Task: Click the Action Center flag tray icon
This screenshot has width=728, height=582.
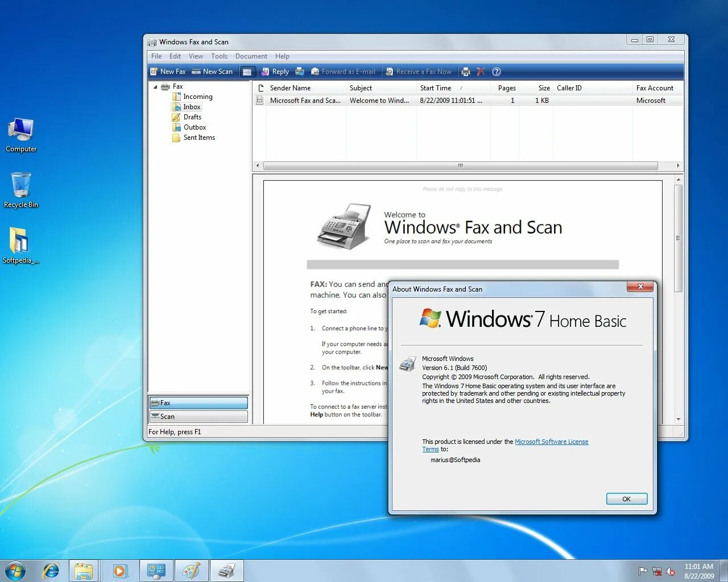Action: click(643, 571)
